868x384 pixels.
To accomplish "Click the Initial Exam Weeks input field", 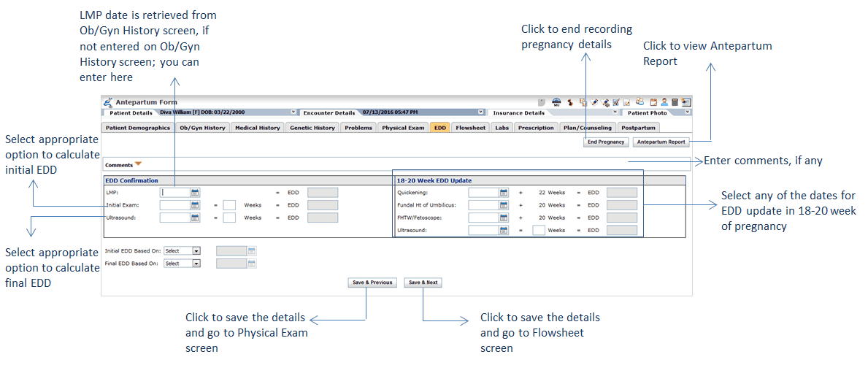I will pos(229,205).
